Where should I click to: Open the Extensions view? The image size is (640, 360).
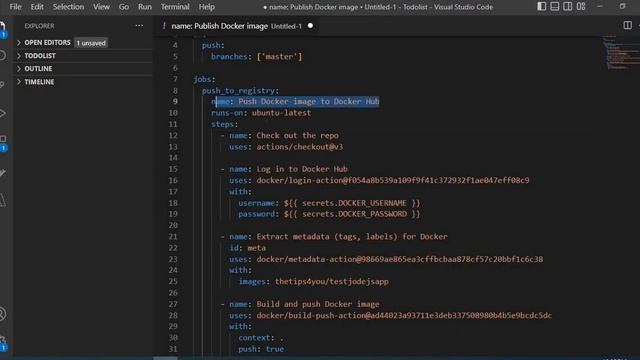[2, 140]
